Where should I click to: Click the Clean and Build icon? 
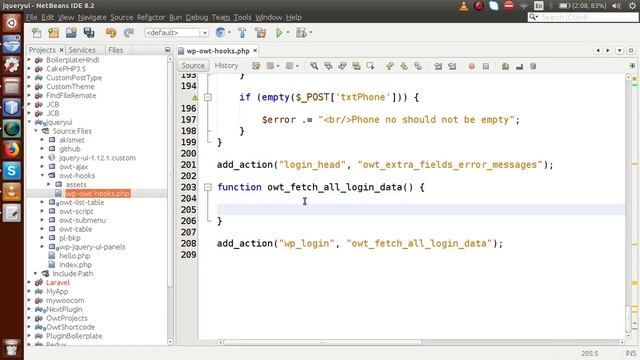click(x=260, y=33)
